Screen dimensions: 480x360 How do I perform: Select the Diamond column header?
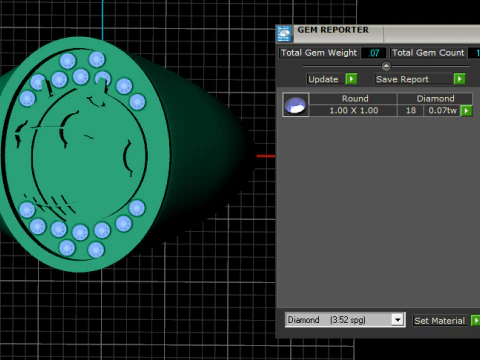[x=435, y=99]
